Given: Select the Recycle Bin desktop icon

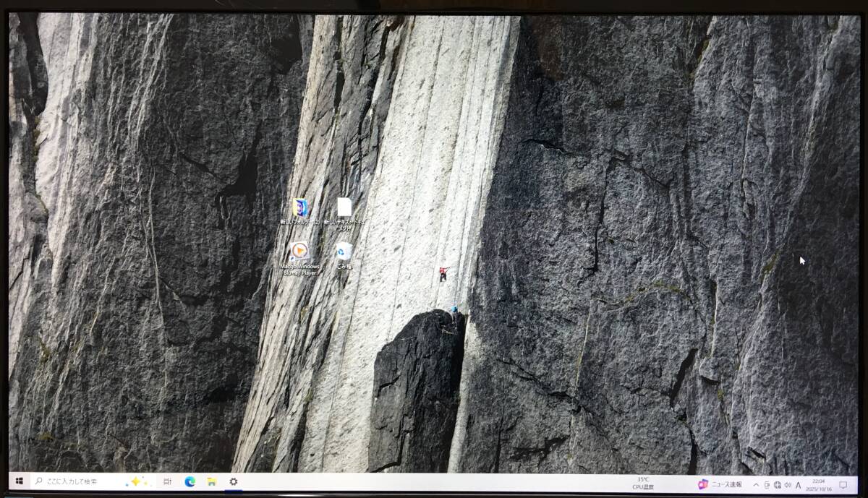Looking at the screenshot, I should click(344, 256).
